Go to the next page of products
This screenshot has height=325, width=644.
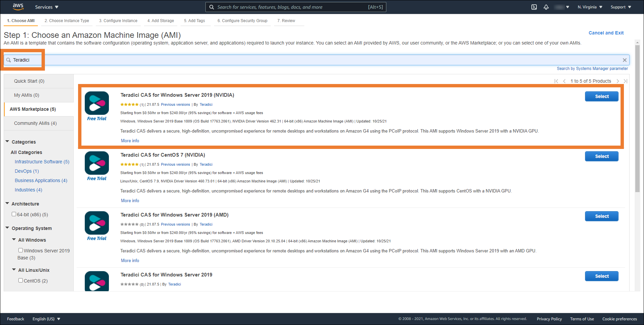pos(618,81)
